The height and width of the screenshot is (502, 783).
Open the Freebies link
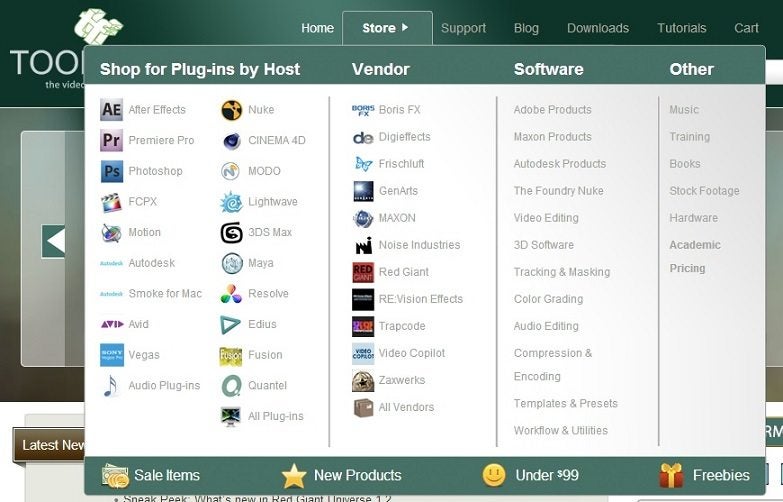[x=705, y=476]
